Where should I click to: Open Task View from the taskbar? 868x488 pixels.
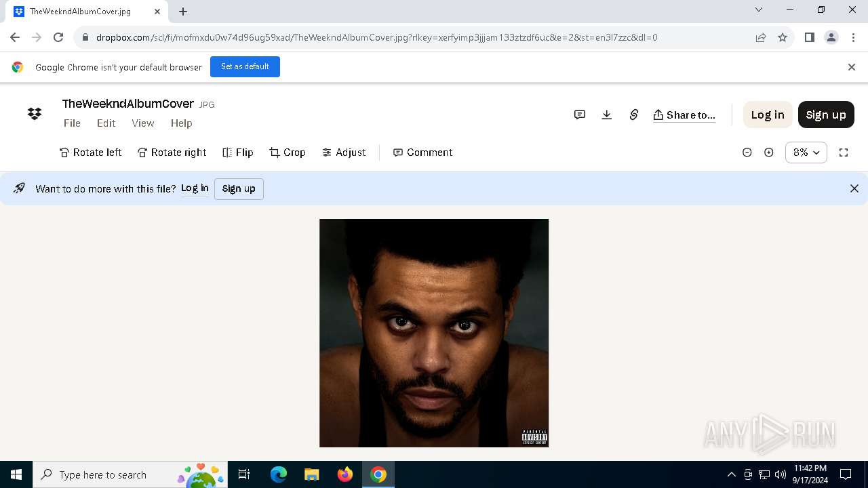point(244,474)
